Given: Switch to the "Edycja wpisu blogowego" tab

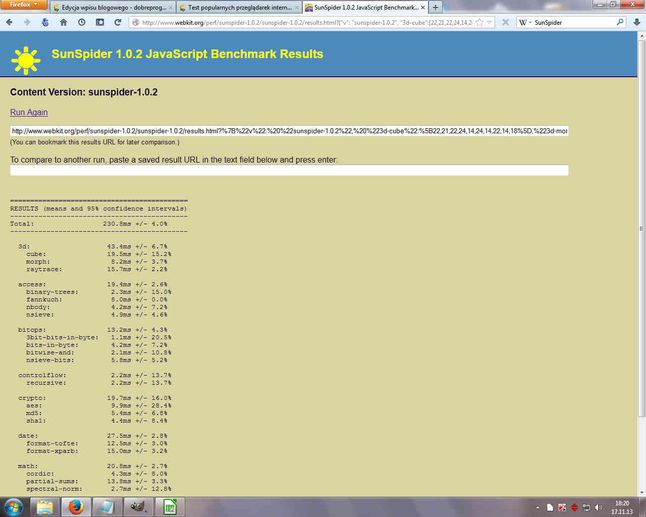Looking at the screenshot, I should [x=112, y=7].
